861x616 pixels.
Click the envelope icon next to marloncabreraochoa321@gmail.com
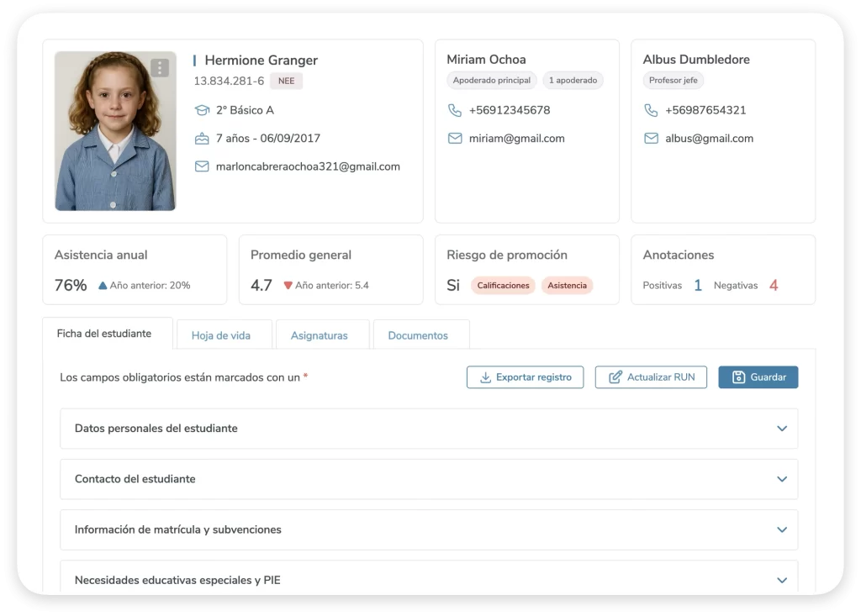[x=202, y=166]
